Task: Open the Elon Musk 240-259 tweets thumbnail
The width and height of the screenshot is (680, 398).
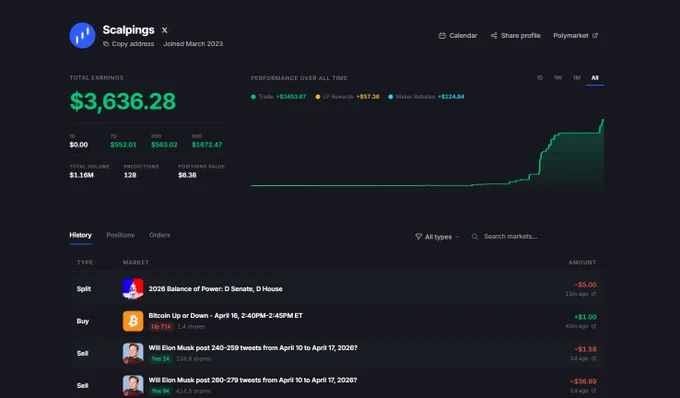Action: click(133, 353)
